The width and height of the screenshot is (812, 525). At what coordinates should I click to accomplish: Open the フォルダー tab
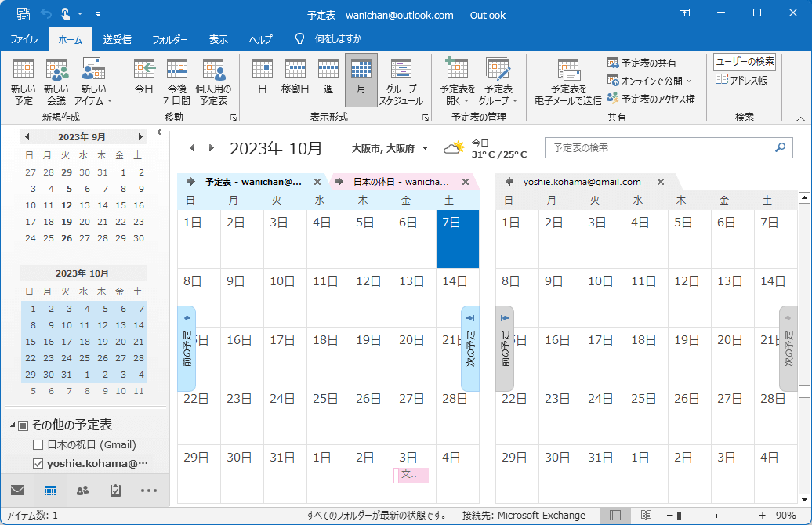pyautogui.click(x=170, y=39)
